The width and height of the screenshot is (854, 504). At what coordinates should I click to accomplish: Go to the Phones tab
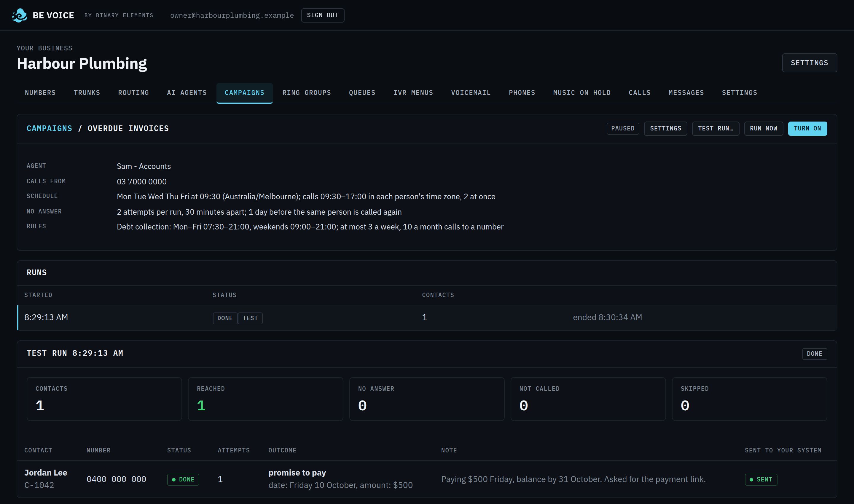tap(522, 93)
